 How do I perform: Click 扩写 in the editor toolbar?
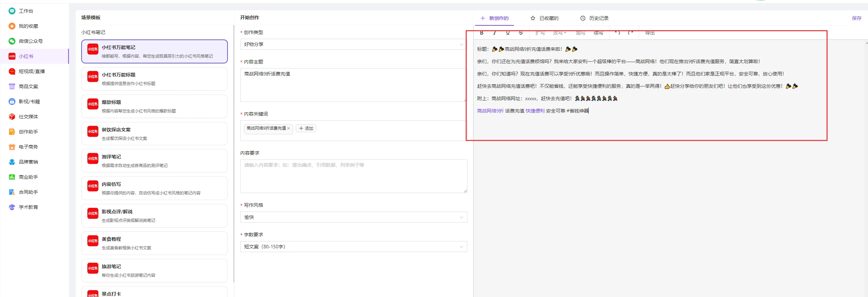(x=540, y=33)
